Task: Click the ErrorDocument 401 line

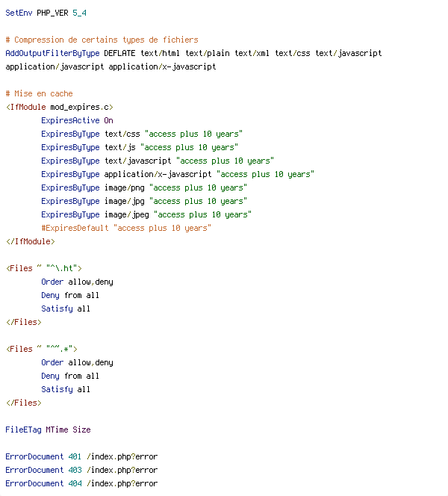Action: 81,456
